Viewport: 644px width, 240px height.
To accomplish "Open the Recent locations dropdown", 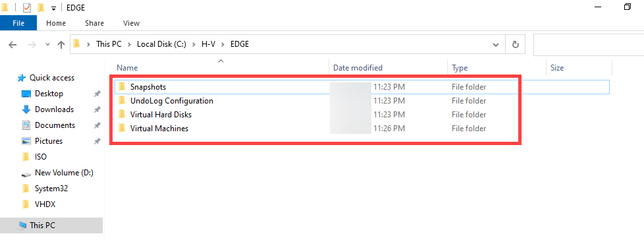I will click(x=47, y=44).
